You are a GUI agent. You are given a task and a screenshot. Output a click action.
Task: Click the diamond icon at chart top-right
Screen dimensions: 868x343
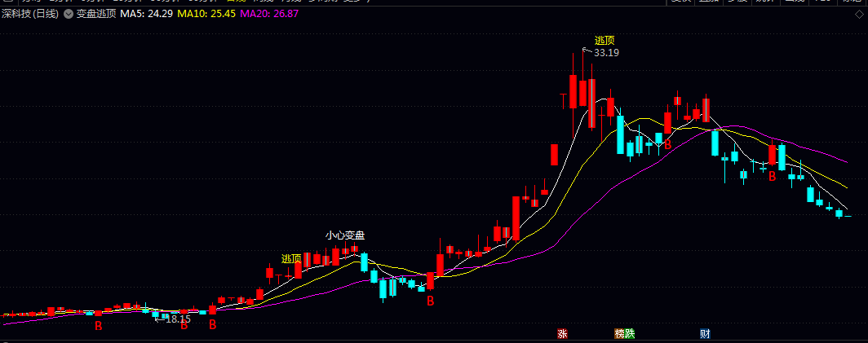(858, 14)
